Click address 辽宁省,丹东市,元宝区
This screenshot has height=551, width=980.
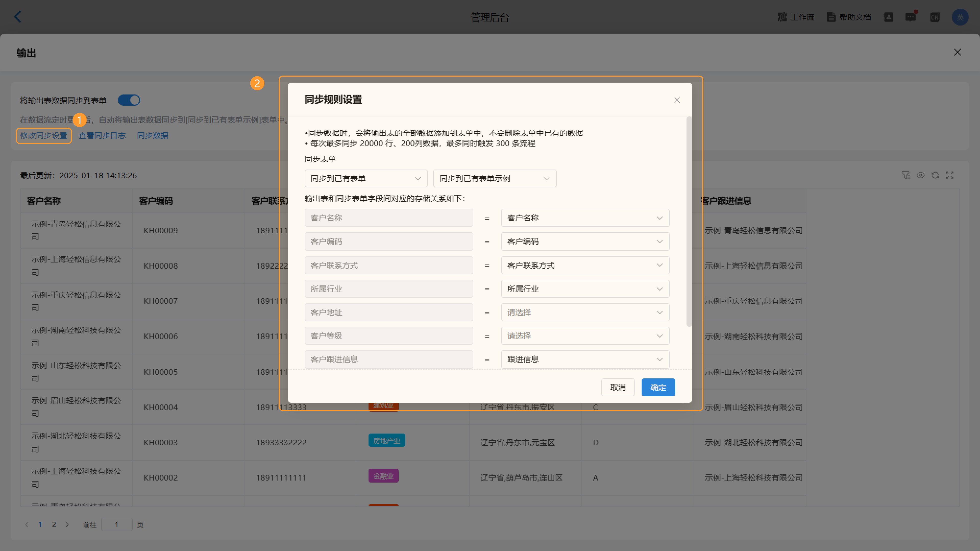click(517, 442)
